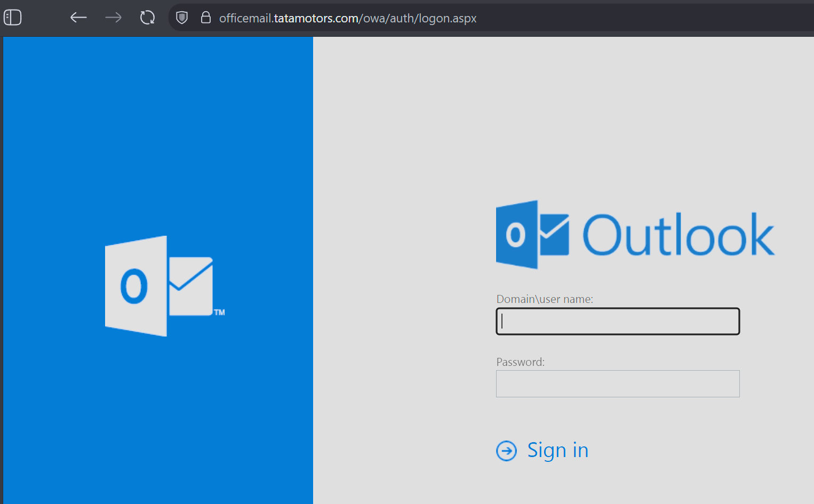The image size is (814, 504).
Task: Click into the Password field
Action: pyautogui.click(x=618, y=383)
